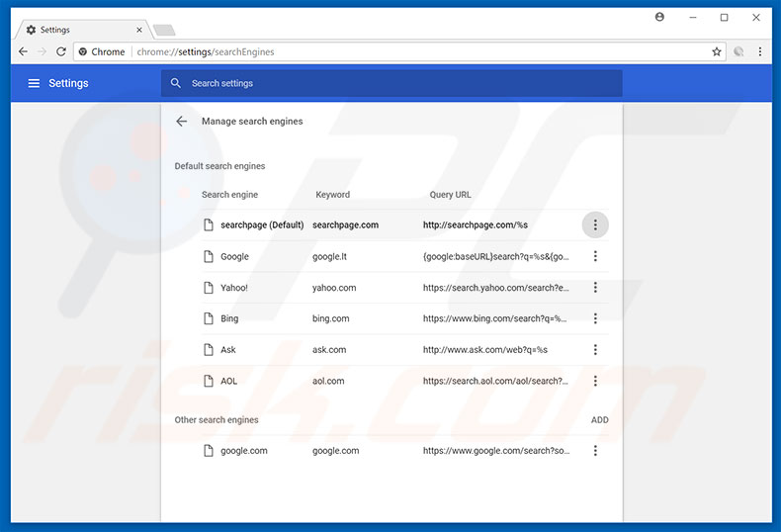Click the {google:baseURL} query URL text
This screenshot has height=532, width=781.
495,256
